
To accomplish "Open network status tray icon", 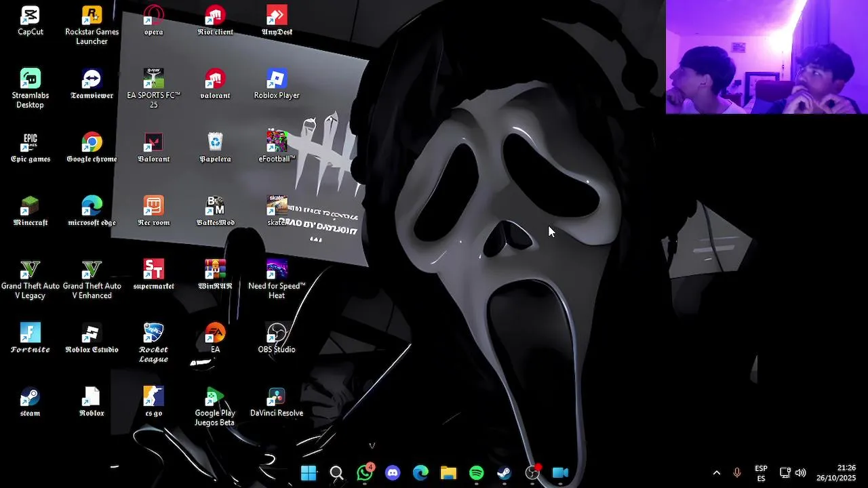I will (785, 473).
